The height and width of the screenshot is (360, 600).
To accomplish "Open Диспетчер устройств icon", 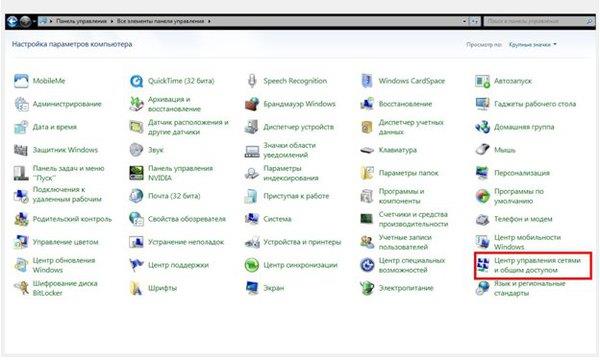I will point(252,127).
